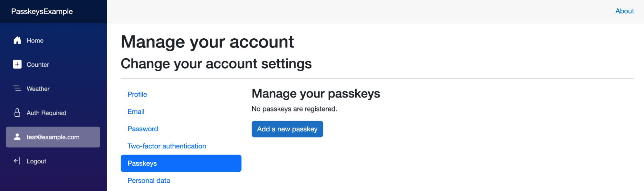The image size is (644, 191).
Task: Click the Counter plus-square icon
Action: point(17,64)
